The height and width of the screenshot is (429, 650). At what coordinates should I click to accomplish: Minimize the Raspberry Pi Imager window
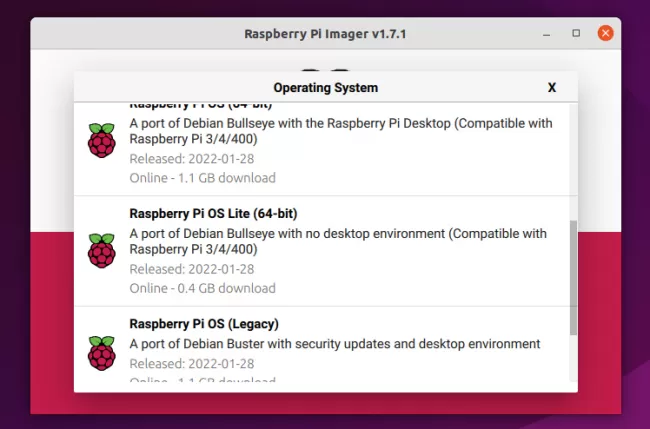546,34
